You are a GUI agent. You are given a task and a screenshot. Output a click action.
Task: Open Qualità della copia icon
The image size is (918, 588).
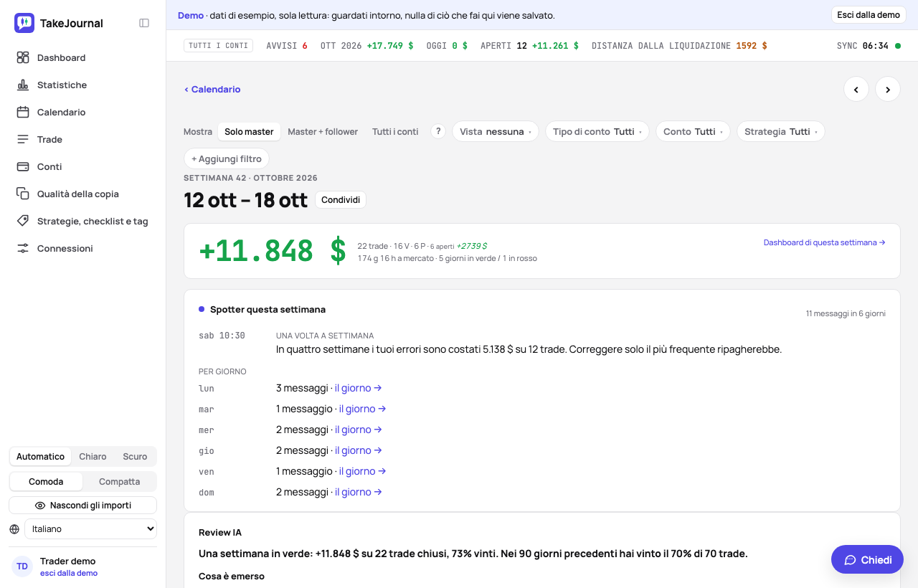(x=23, y=194)
